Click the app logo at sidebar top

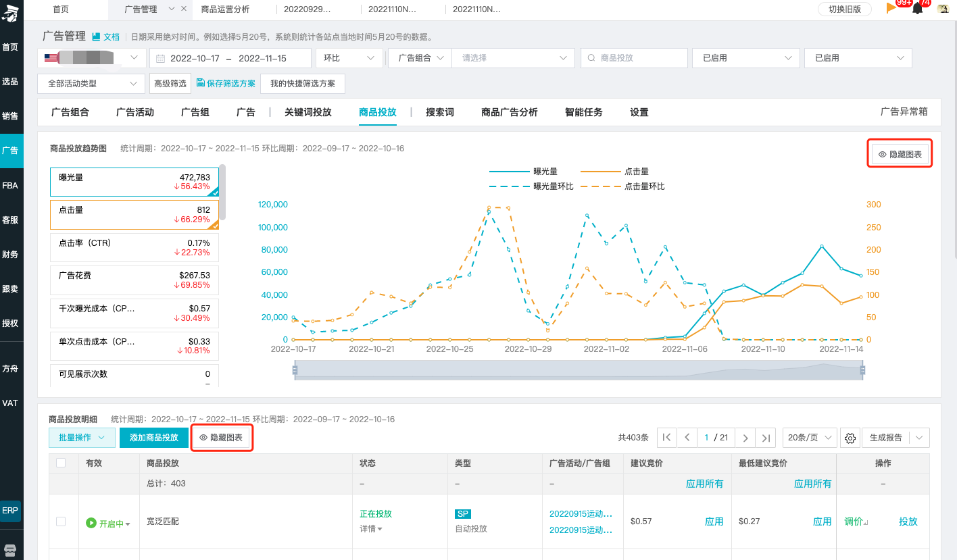[x=11, y=15]
